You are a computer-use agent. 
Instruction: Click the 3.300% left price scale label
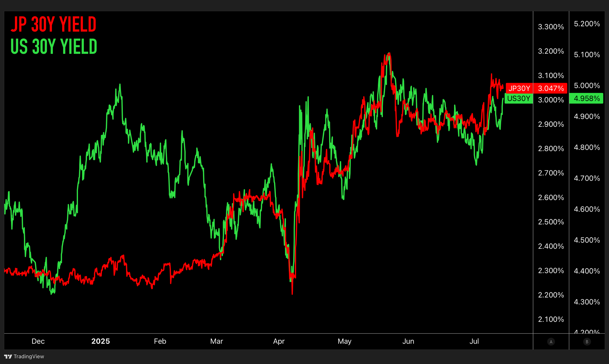[x=551, y=27]
